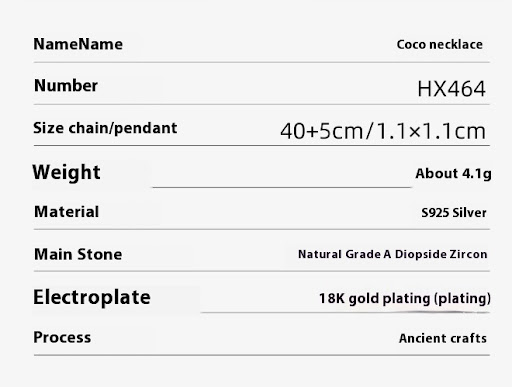Click the Number label

[66, 86]
